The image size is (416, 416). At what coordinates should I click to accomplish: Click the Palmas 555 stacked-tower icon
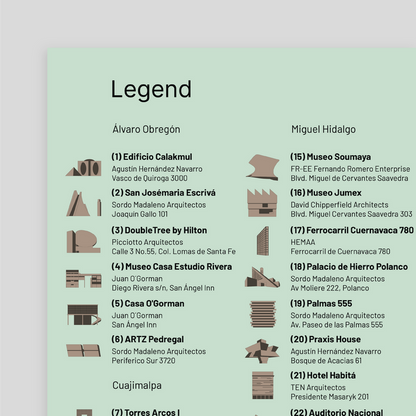[x=263, y=314]
